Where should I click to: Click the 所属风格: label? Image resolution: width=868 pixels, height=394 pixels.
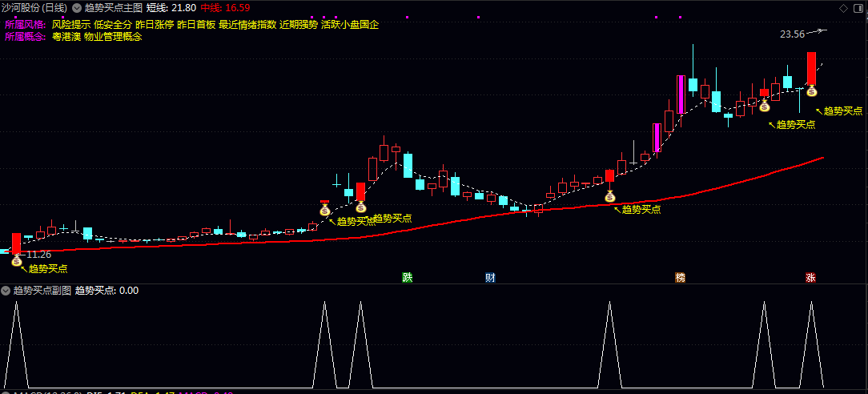pyautogui.click(x=26, y=25)
